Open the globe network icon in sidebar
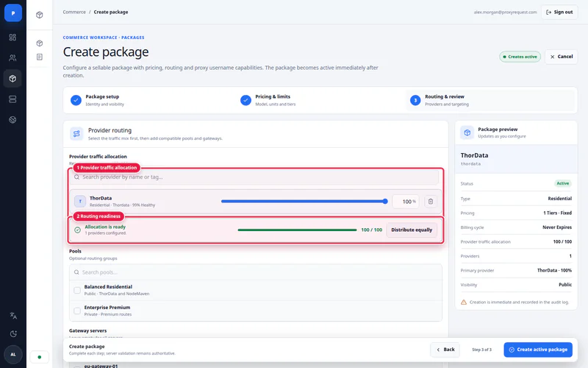This screenshot has width=588, height=368. 12,120
